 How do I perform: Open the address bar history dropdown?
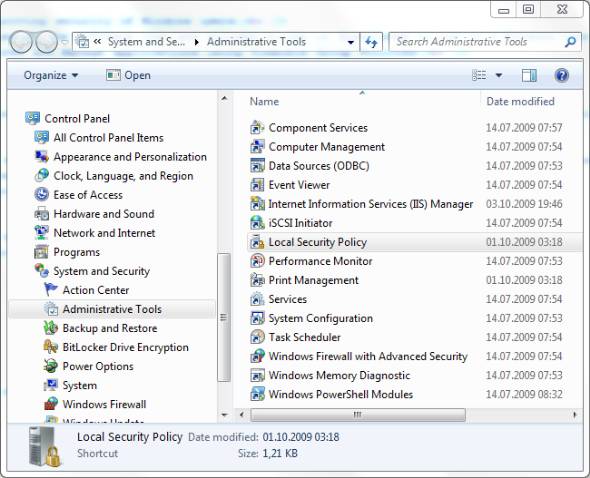pos(350,42)
